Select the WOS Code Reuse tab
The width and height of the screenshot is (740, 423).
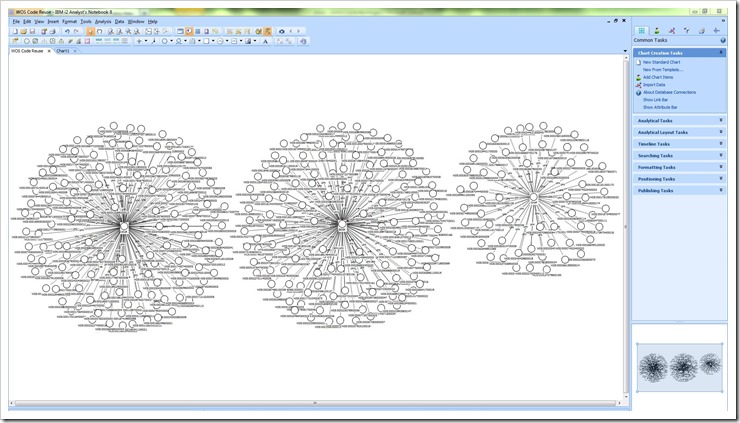27,51
